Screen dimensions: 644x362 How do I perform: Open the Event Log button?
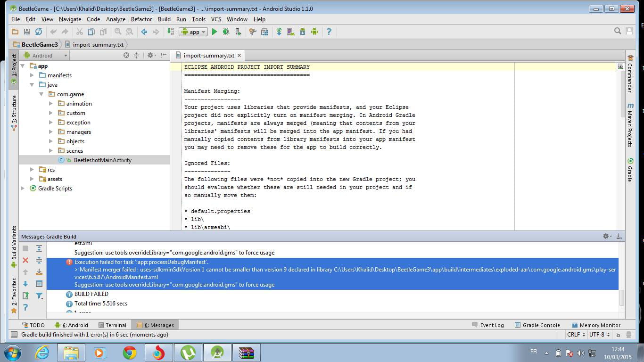click(x=487, y=325)
